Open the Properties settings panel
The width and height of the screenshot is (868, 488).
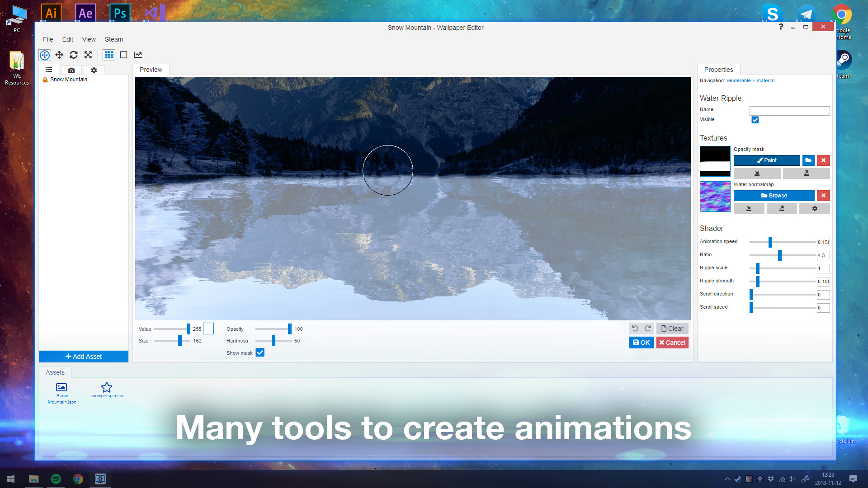[x=718, y=70]
